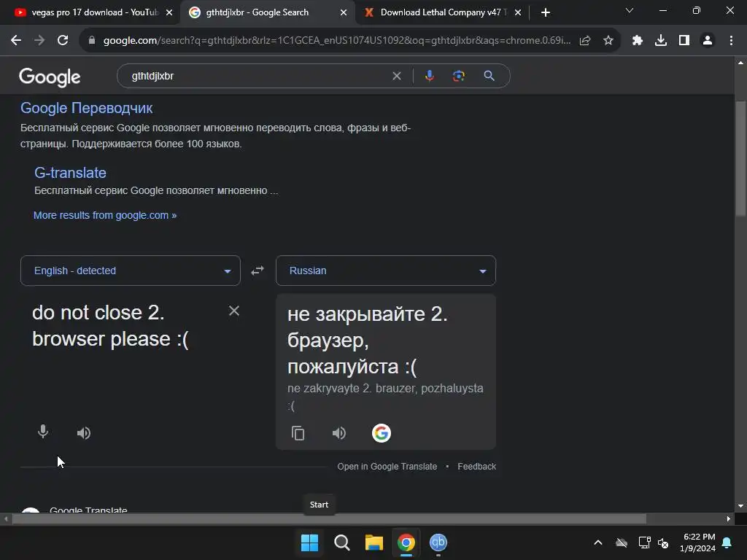The image size is (747, 560).
Task: Open the clock and date in taskbar
Action: click(699, 542)
